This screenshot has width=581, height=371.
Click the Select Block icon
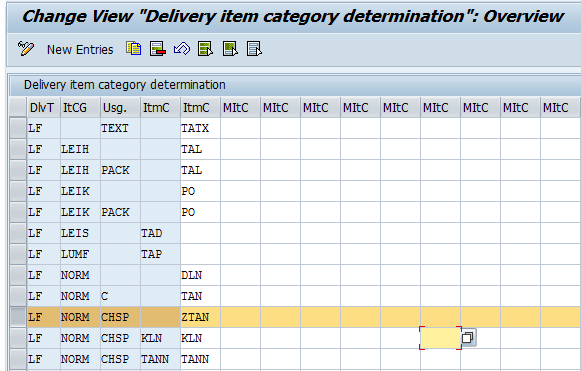(x=230, y=49)
